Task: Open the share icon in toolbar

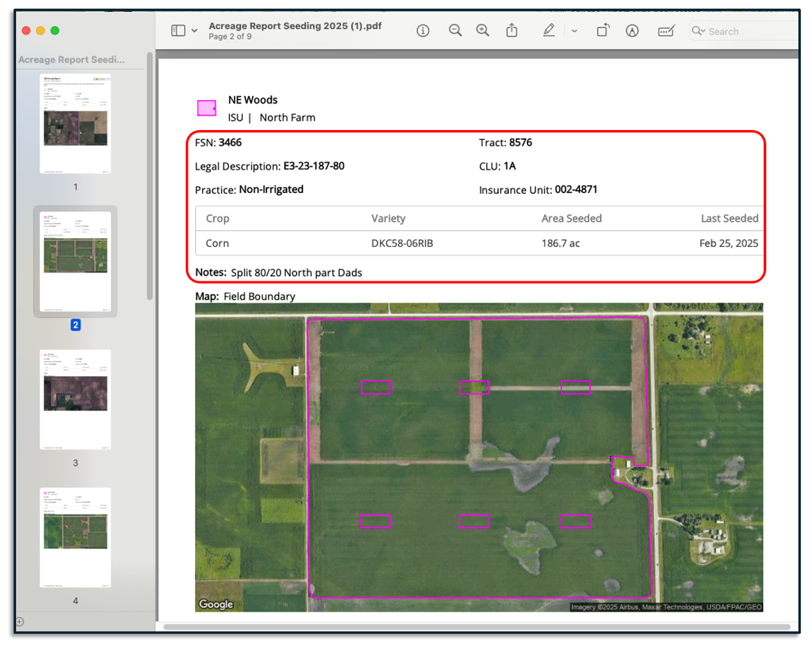Action: [511, 31]
